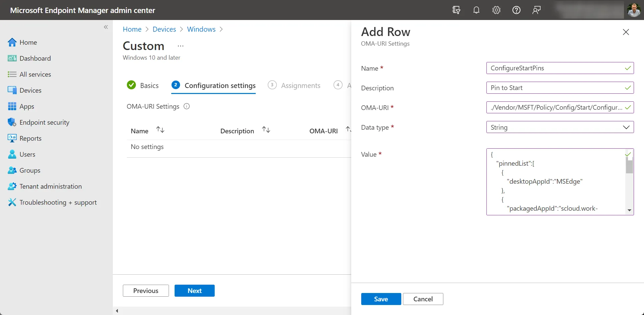Click the Devices breadcrumb link
Viewport: 644px width, 315px height.
pos(164,29)
